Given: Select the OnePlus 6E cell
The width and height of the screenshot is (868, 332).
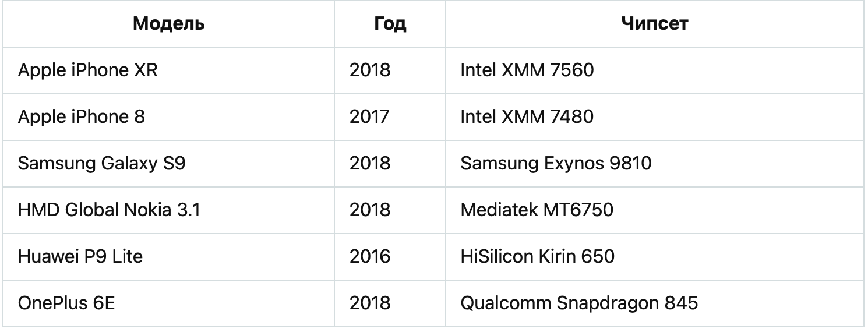Looking at the screenshot, I should pos(168,303).
